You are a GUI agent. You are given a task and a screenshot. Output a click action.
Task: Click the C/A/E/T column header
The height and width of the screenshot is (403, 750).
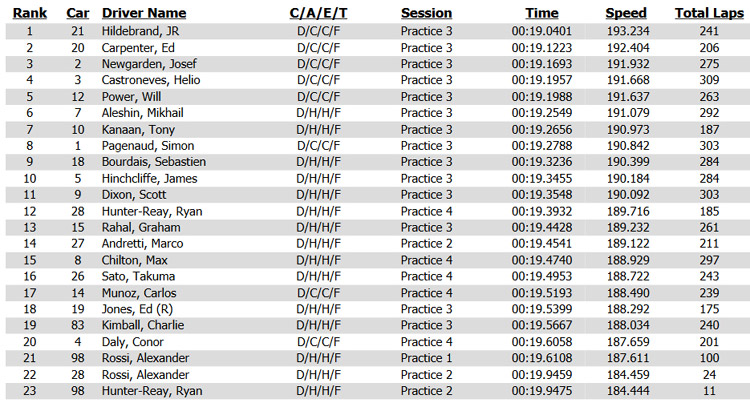coord(318,13)
